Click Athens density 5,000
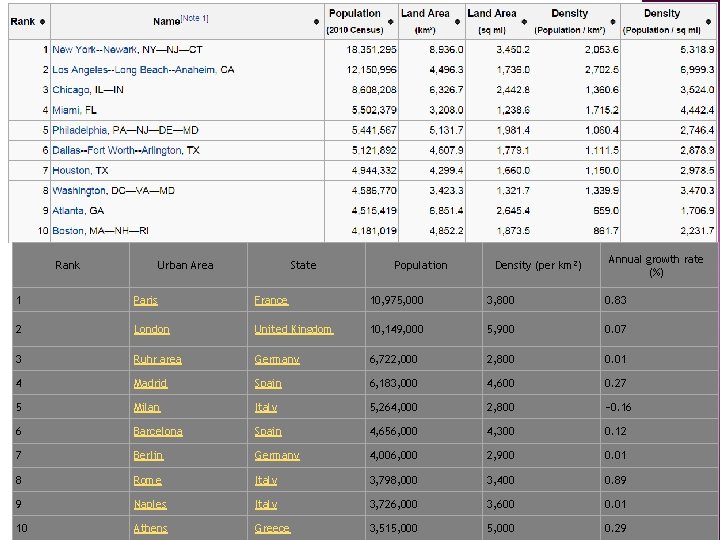This screenshot has width=720, height=540. (501, 529)
